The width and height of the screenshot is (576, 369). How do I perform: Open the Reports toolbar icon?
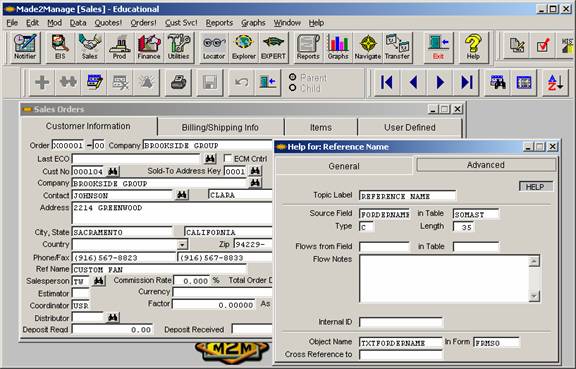point(308,47)
